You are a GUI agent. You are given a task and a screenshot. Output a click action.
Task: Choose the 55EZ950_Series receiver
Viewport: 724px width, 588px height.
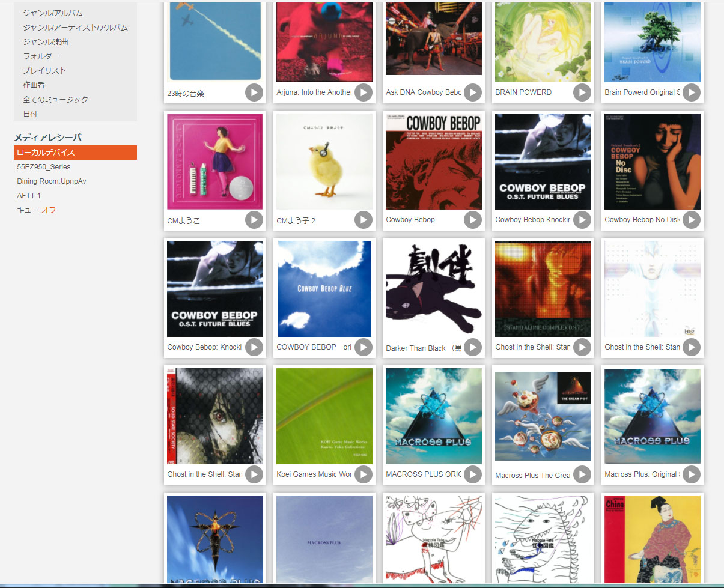pos(44,167)
